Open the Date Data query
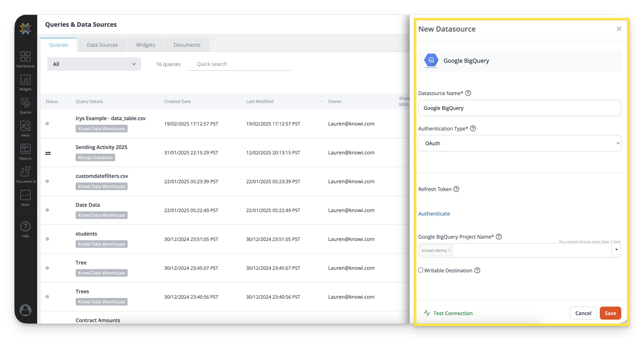 point(88,205)
